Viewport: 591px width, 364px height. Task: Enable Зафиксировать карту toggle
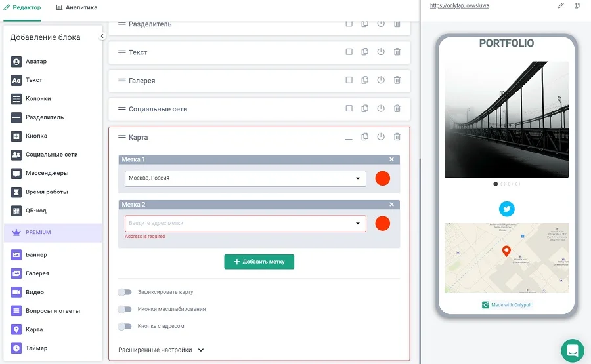124,292
